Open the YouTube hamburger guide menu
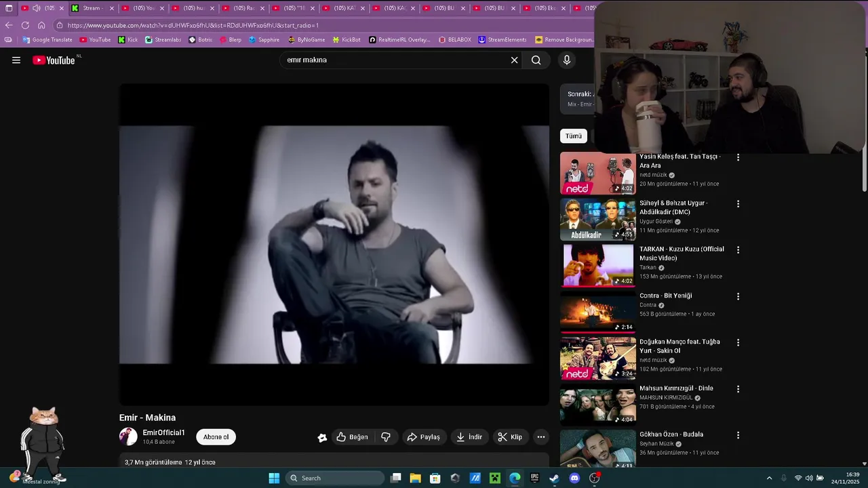Image resolution: width=868 pixels, height=488 pixels. pos(16,60)
